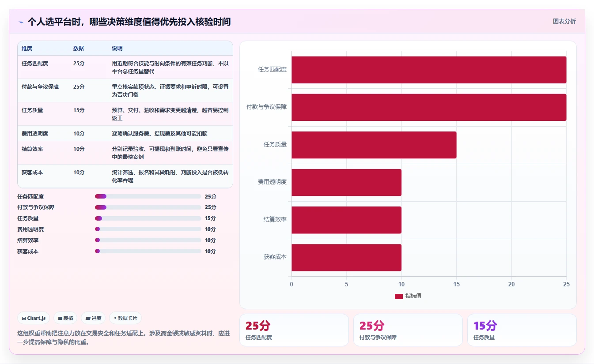594x364 pixels.
Task: Click the 任务质量 progress bar
Action: click(x=148, y=218)
